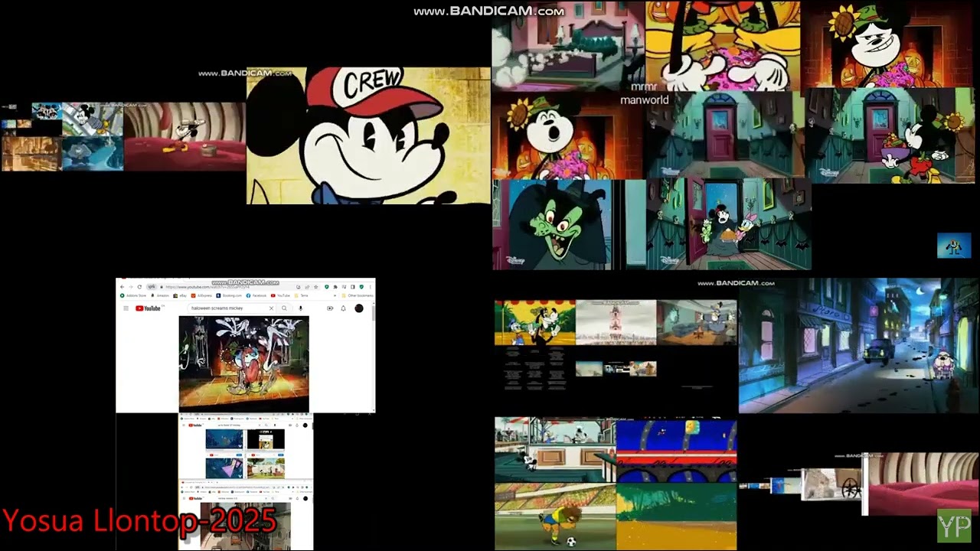Open the eBay bookmark

coord(180,295)
